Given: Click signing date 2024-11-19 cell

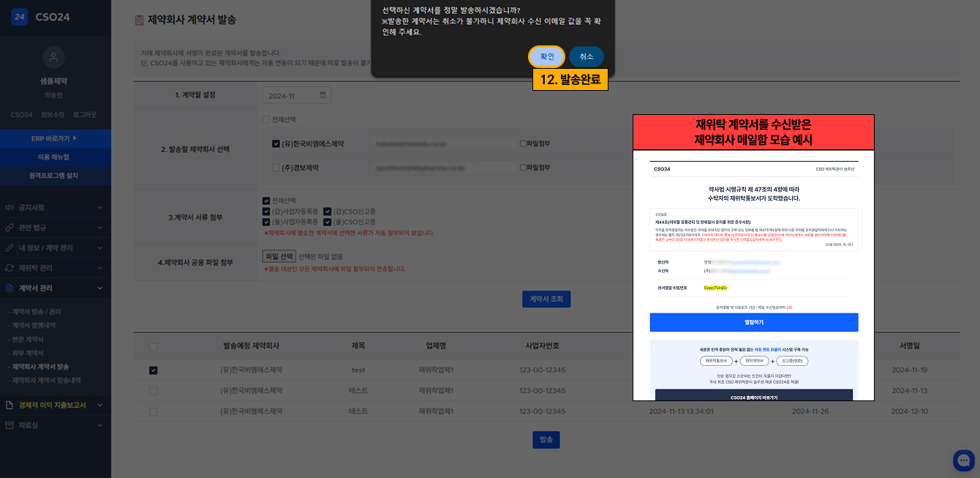Looking at the screenshot, I should click(910, 370).
